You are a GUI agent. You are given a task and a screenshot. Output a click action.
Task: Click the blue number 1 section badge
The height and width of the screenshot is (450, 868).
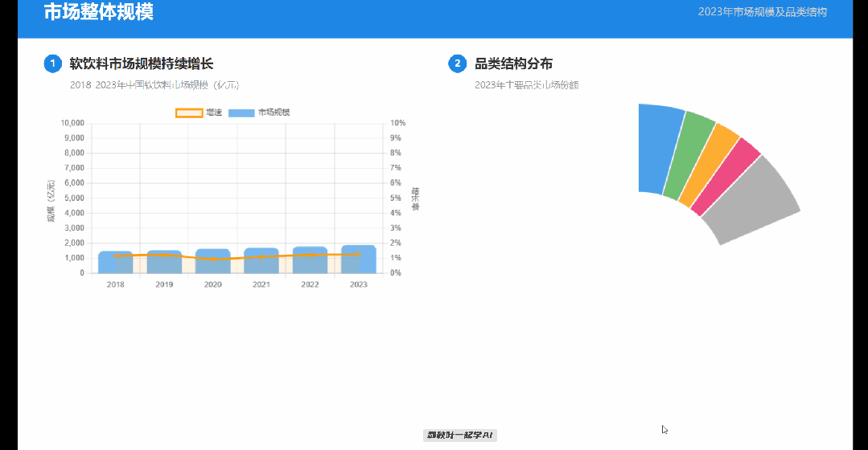[x=52, y=63]
